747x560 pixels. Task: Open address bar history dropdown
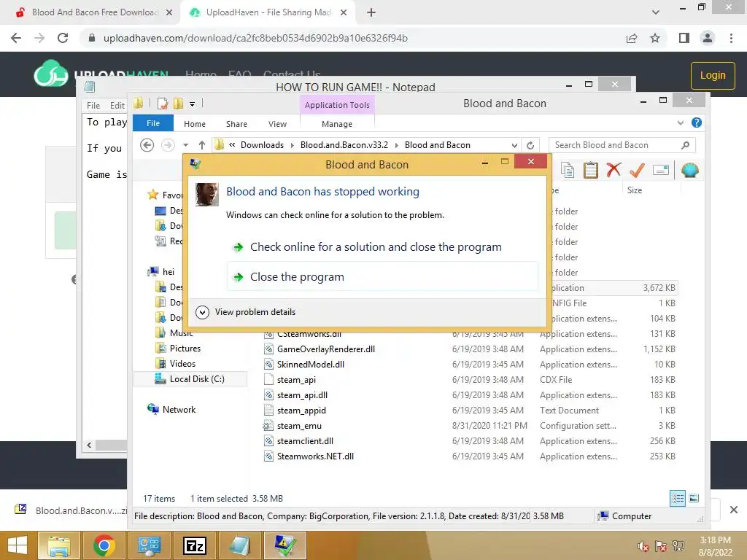[x=514, y=145]
